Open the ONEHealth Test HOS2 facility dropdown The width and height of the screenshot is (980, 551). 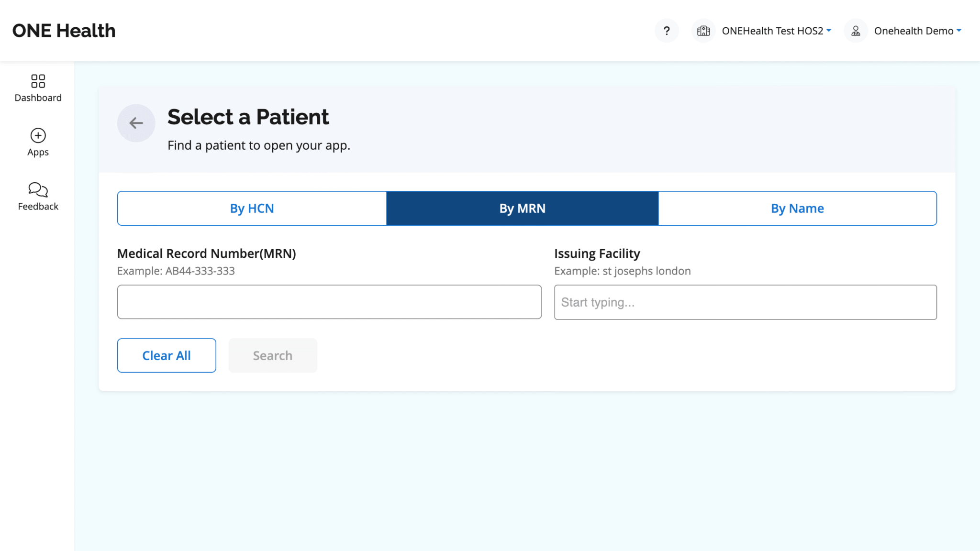coord(776,30)
